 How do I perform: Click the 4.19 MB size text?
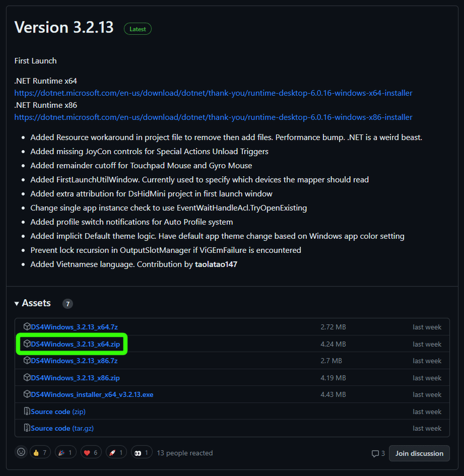333,377
